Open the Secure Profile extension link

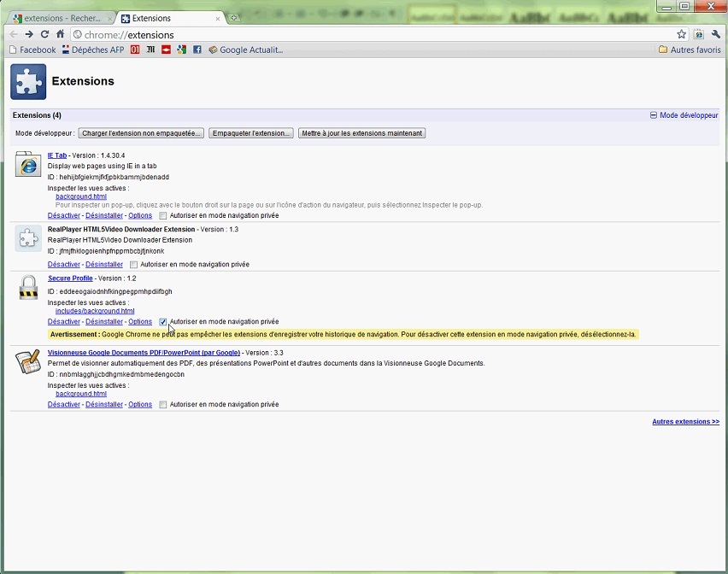tap(70, 278)
